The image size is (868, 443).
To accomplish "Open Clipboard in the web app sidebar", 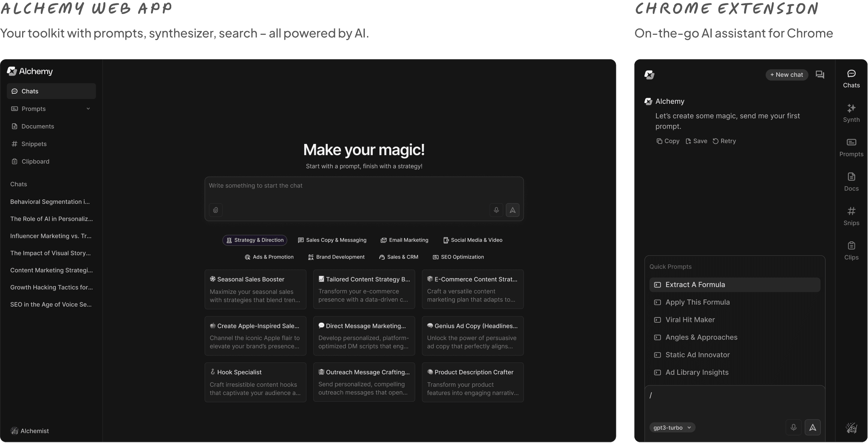I will click(51, 162).
